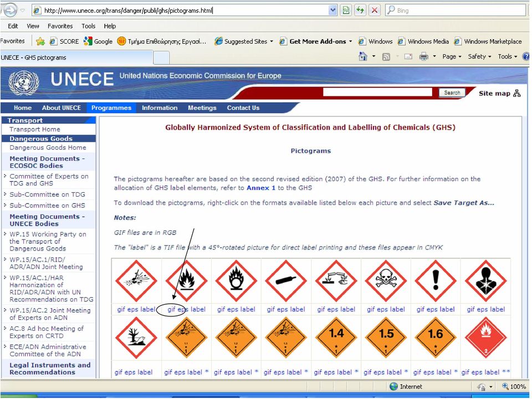The image size is (532, 399).
Task: Click the Bing search magnifier icon
Action: click(391, 10)
